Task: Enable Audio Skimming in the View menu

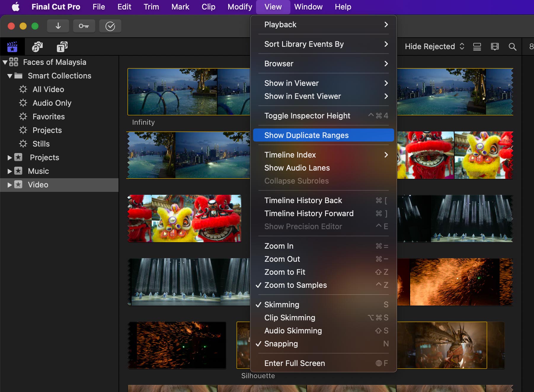Action: 324,331
